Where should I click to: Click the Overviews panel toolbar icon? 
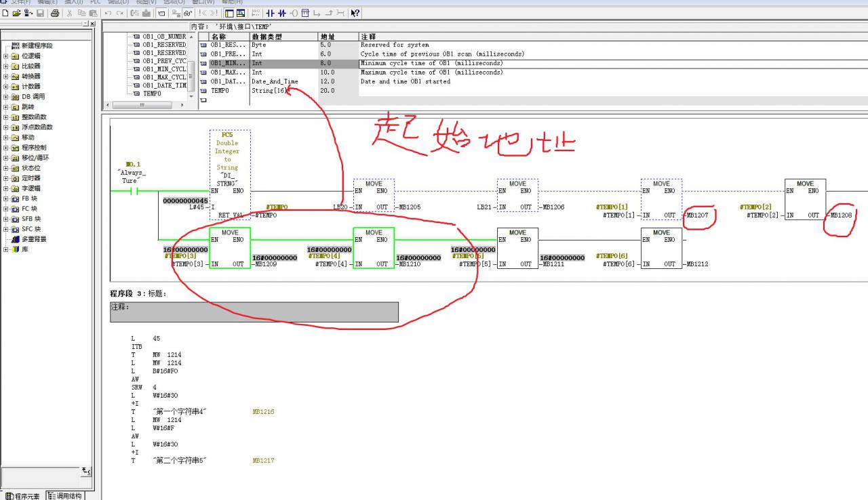[229, 14]
